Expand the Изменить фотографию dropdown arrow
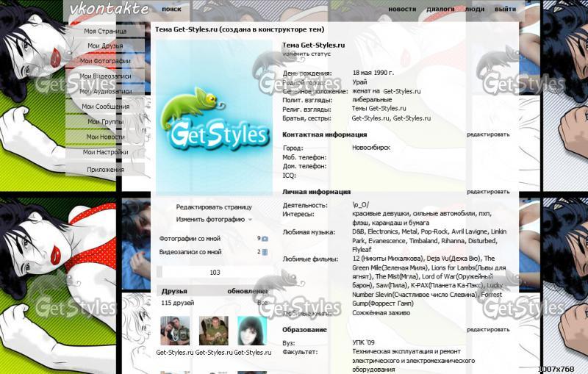This screenshot has width=588, height=374. 250,220
